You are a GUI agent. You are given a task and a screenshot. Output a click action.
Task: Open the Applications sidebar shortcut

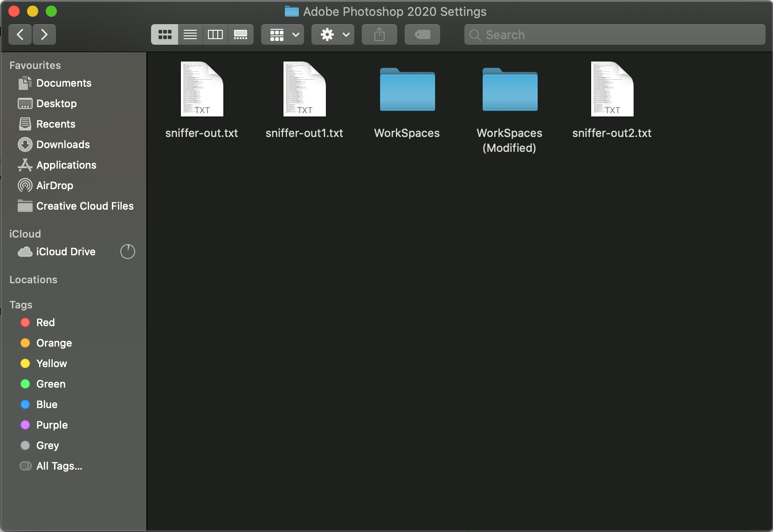point(66,165)
